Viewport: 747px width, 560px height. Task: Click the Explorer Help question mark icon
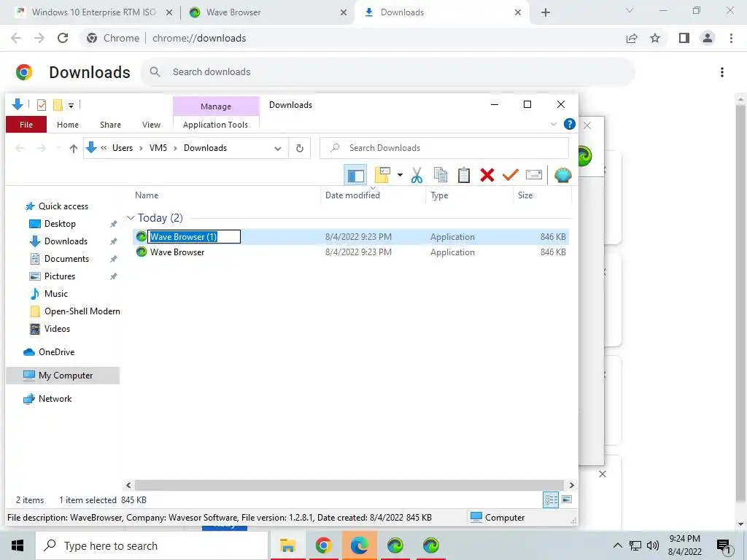tap(569, 124)
